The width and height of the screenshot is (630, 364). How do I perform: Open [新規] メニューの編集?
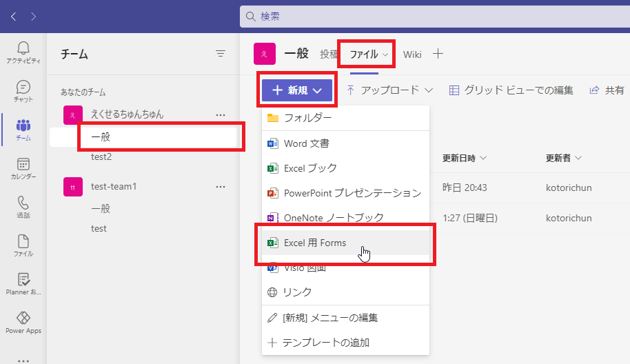(x=345, y=318)
